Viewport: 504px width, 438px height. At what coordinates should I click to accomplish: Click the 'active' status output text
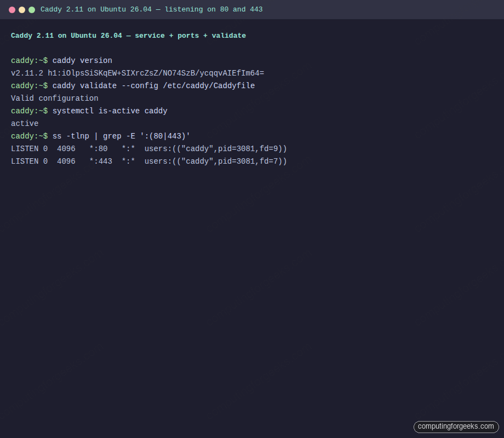[x=24, y=123]
